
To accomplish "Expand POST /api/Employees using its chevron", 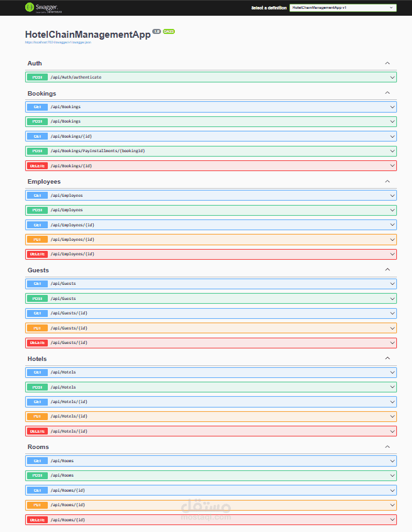I will tap(393, 210).
